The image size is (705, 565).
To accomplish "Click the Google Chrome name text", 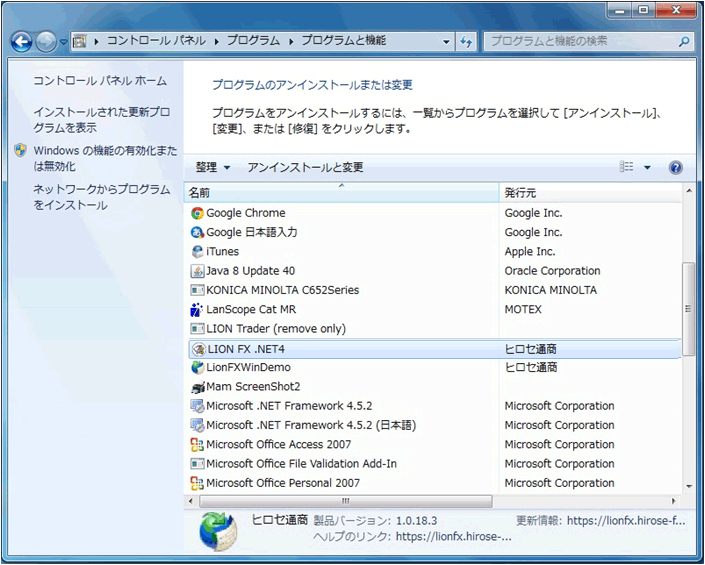I will [x=245, y=213].
